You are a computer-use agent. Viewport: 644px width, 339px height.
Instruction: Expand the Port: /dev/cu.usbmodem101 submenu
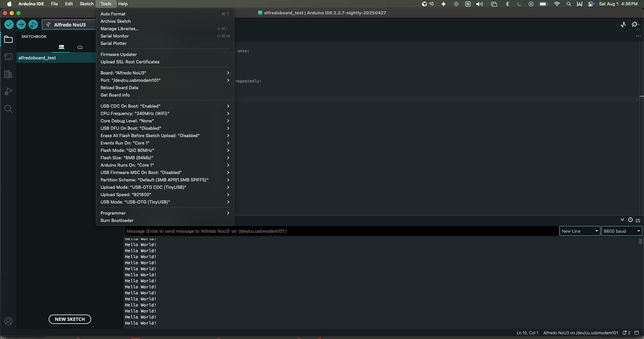[165, 80]
